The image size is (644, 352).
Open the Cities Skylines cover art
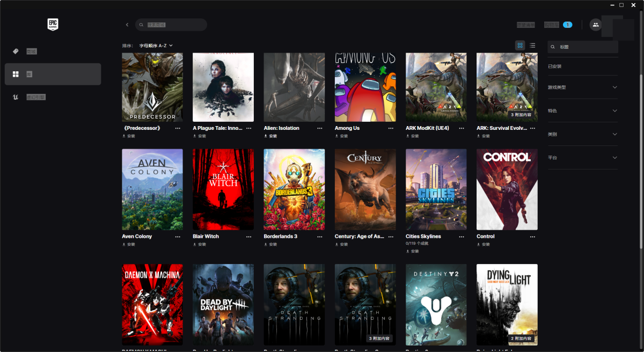pyautogui.click(x=436, y=189)
